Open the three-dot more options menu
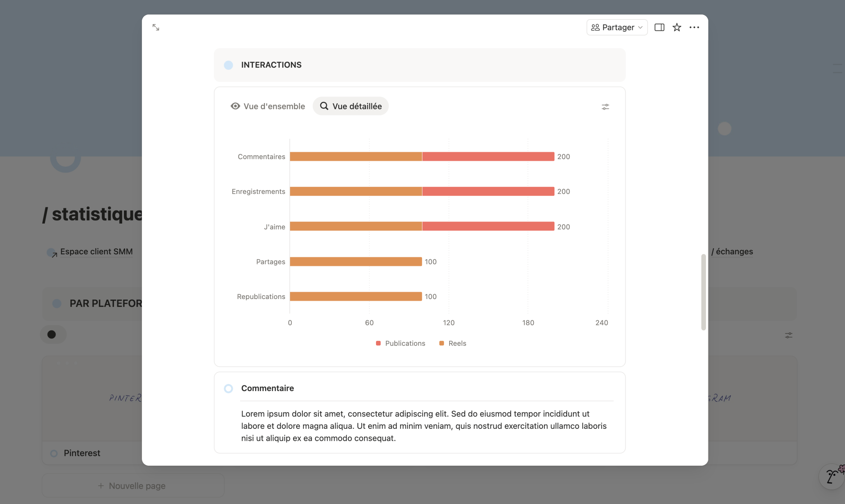This screenshot has width=845, height=504. (694, 28)
